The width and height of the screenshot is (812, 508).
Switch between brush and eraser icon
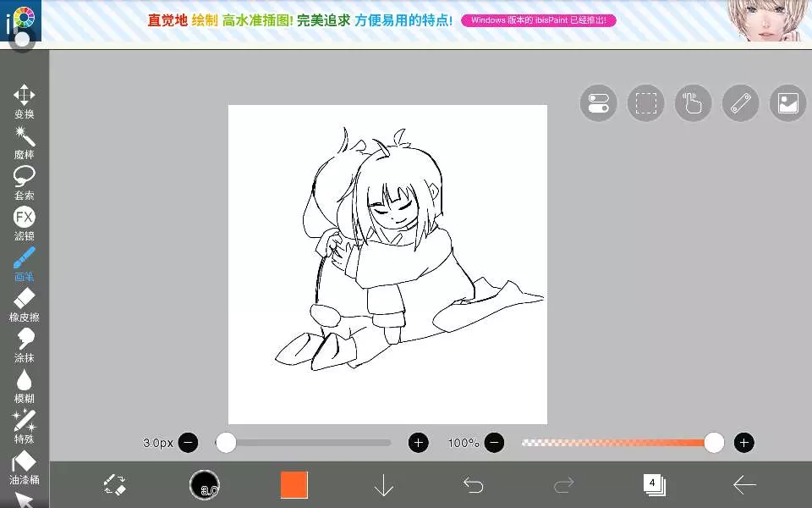point(114,485)
